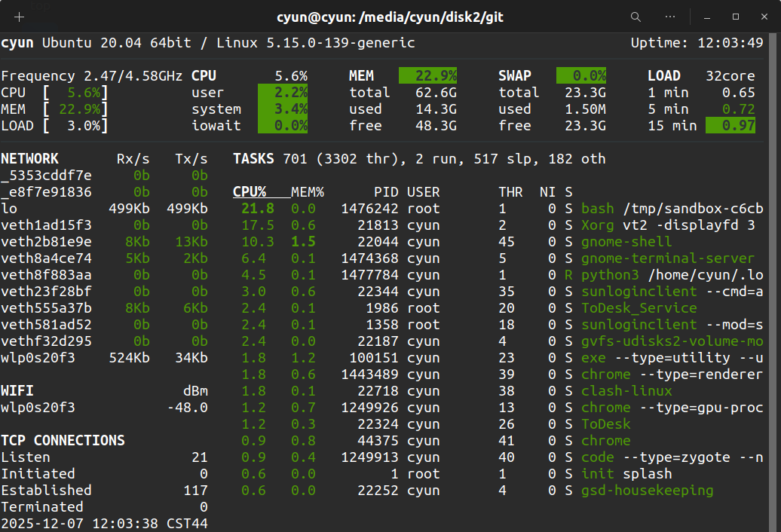Select the gsd-housekeeping process name
The height and width of the screenshot is (532, 781).
click(x=647, y=491)
